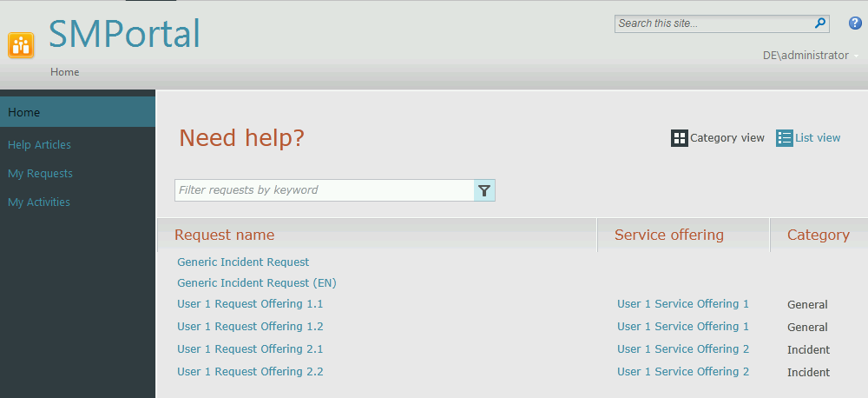The image size is (868, 398).
Task: Open the blue help question mark icon
Action: (x=854, y=23)
